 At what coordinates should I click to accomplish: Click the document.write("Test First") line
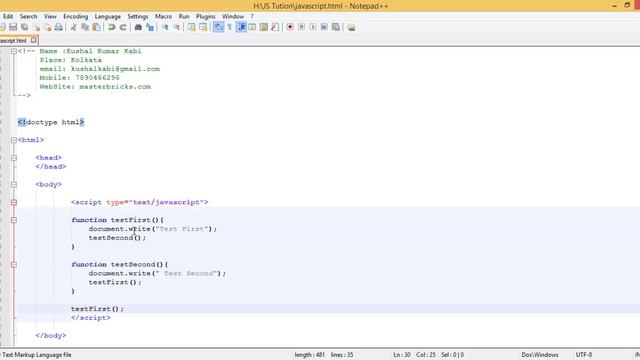pos(153,229)
